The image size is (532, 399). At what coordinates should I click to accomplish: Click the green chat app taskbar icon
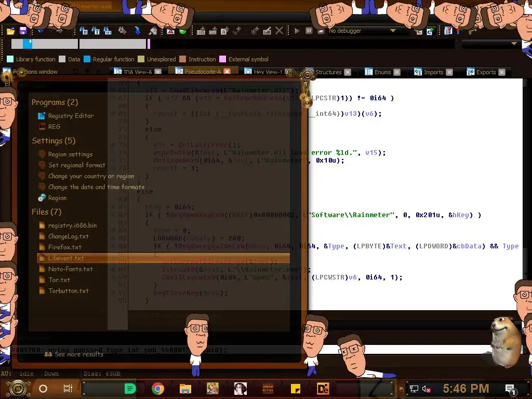tap(130, 389)
